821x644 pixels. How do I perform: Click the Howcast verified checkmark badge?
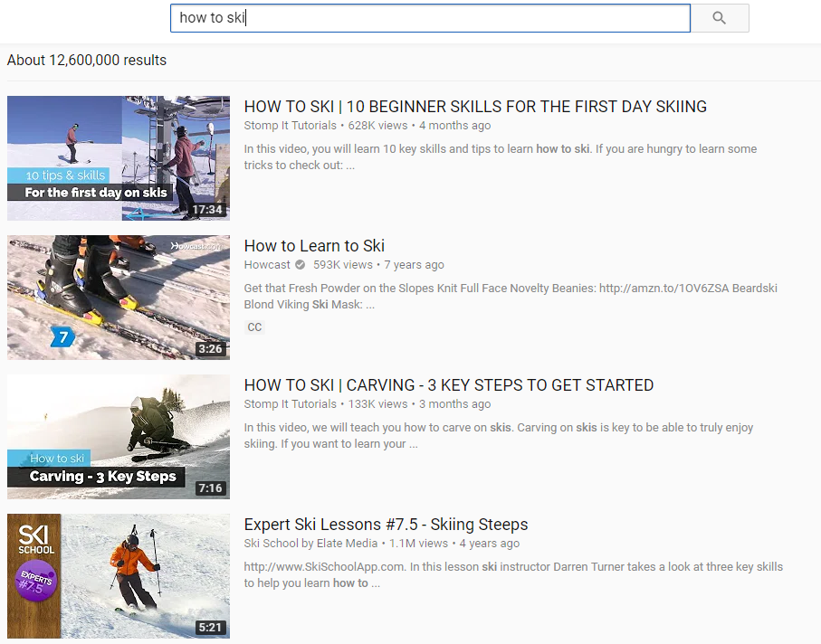pyautogui.click(x=300, y=265)
